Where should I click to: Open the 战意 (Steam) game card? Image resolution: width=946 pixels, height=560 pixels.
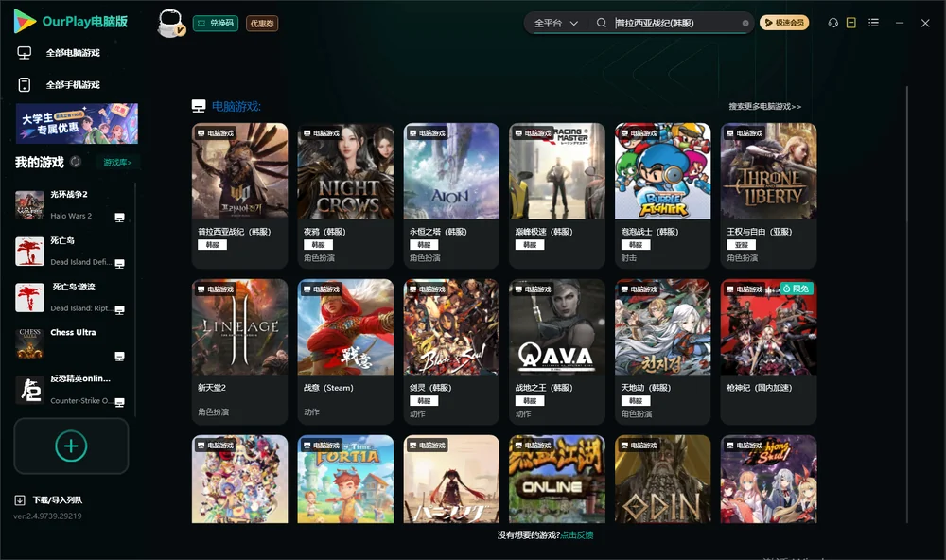pyautogui.click(x=345, y=351)
